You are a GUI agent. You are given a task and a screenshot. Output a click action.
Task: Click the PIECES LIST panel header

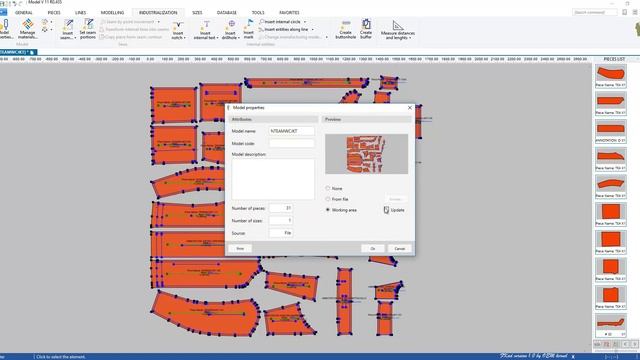(614, 59)
